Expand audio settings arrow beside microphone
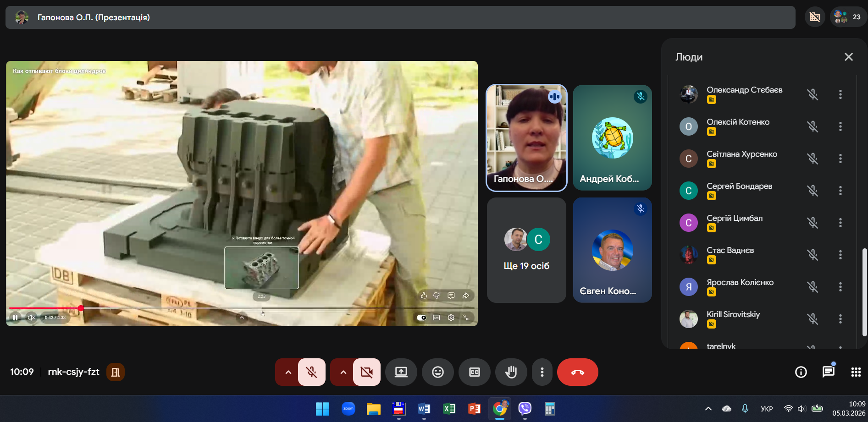The width and height of the screenshot is (868, 422). (x=288, y=372)
